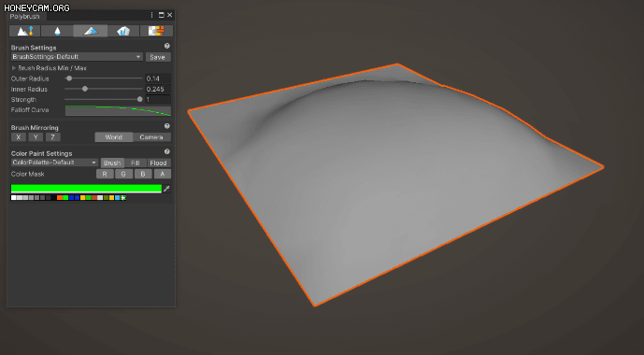Expand Brush Radius Min / Max foldout

(x=14, y=68)
